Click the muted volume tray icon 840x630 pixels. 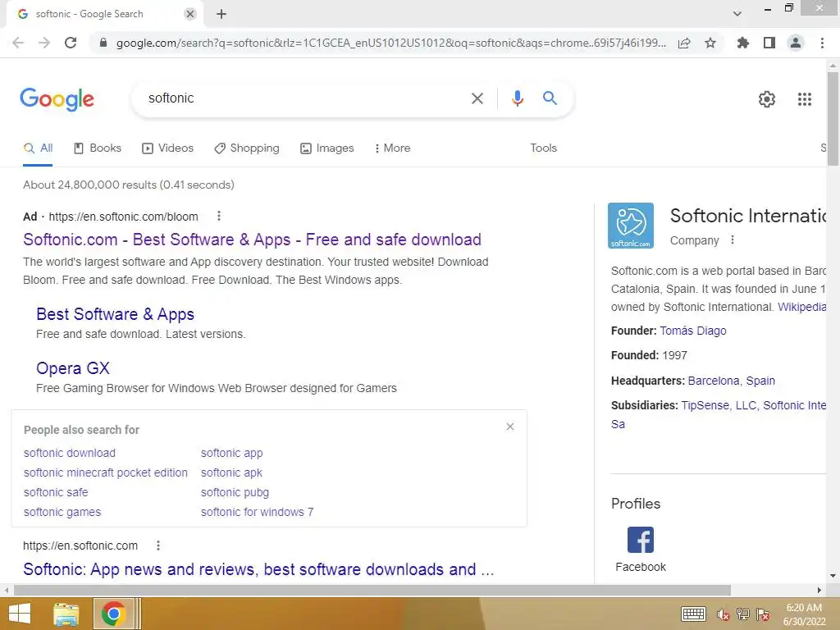coord(724,614)
